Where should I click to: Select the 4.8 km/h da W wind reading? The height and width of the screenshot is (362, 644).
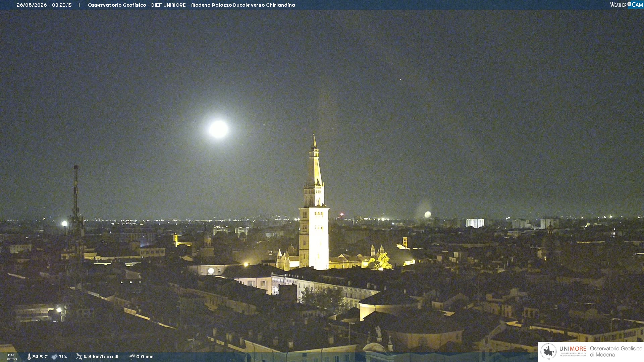101,357
